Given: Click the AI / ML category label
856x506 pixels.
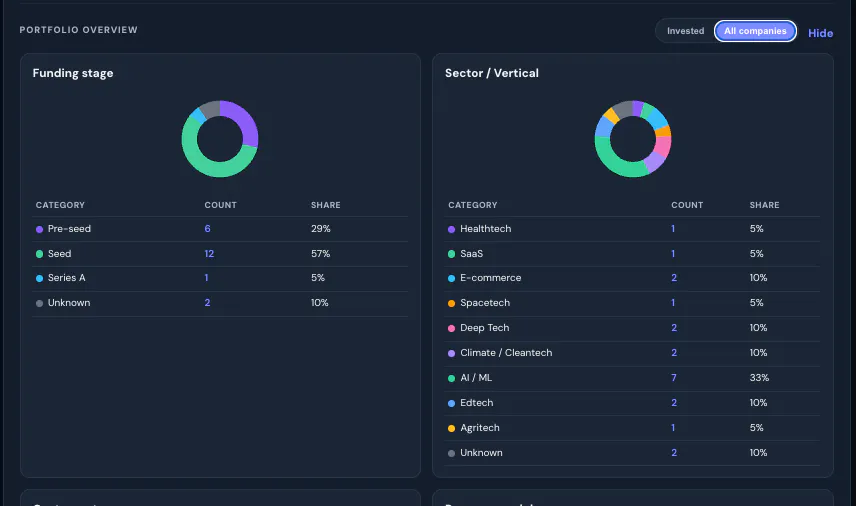Looking at the screenshot, I should click(x=476, y=378).
